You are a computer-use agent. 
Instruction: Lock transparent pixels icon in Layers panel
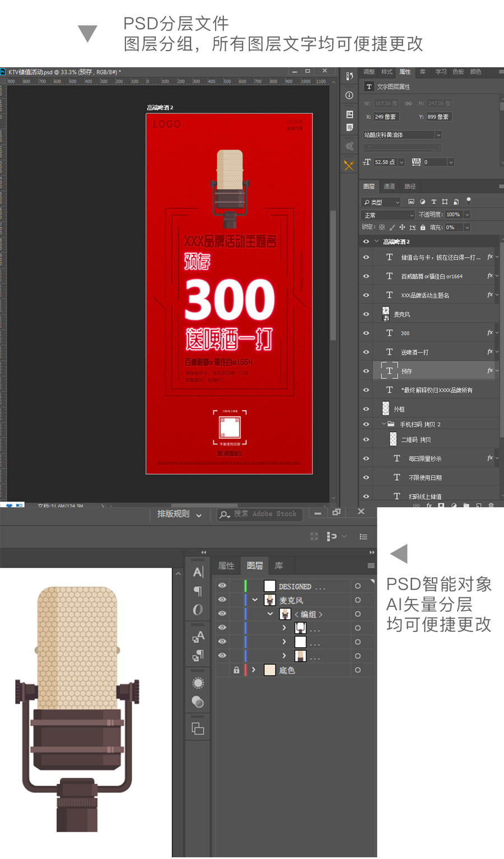click(382, 227)
